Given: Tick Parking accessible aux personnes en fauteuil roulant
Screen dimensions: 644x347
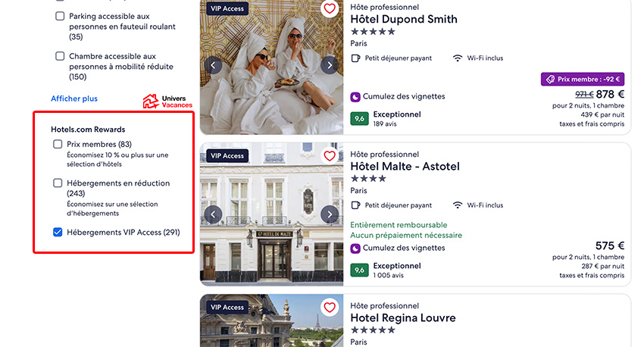Looking at the screenshot, I should point(60,16).
